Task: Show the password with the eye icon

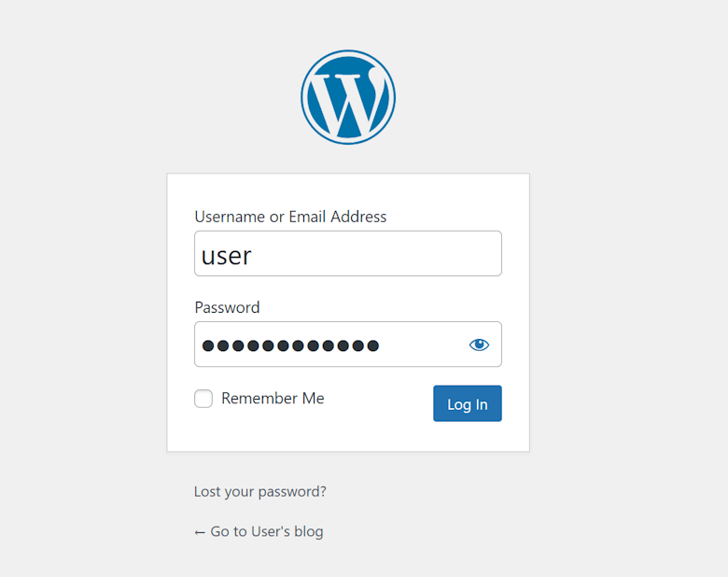Action: [x=479, y=345]
